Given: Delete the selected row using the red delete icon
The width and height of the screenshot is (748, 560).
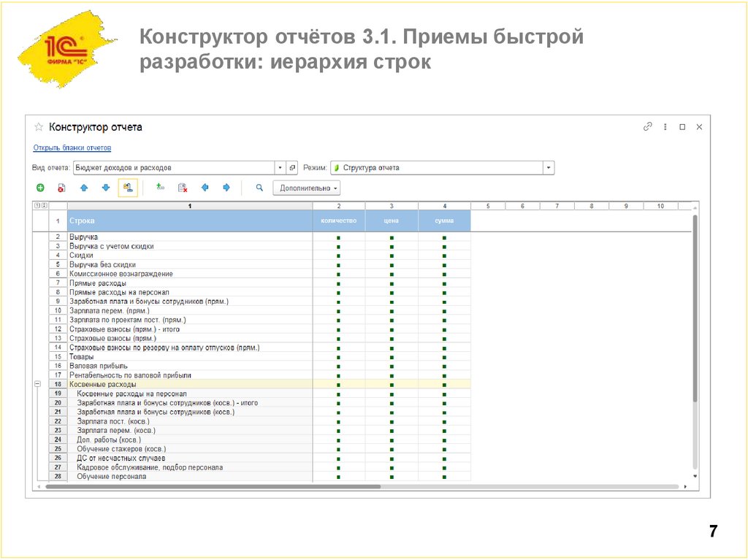Looking at the screenshot, I should pyautogui.click(x=61, y=188).
